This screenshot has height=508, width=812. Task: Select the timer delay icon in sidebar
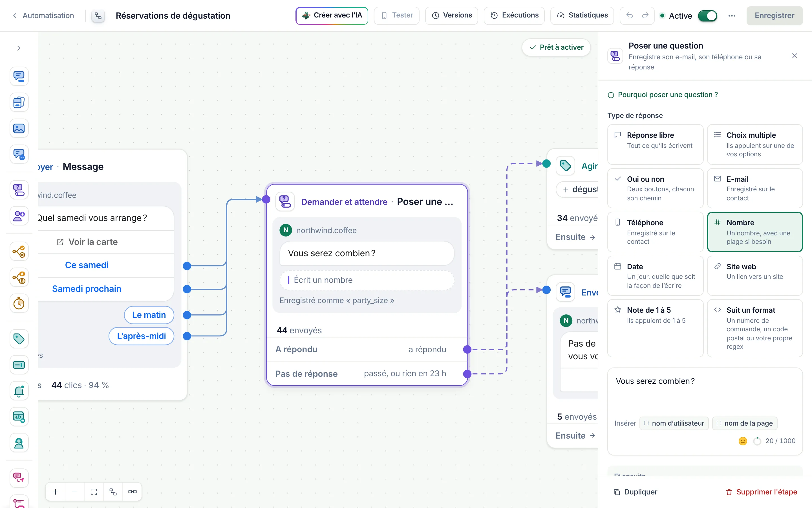[19, 303]
